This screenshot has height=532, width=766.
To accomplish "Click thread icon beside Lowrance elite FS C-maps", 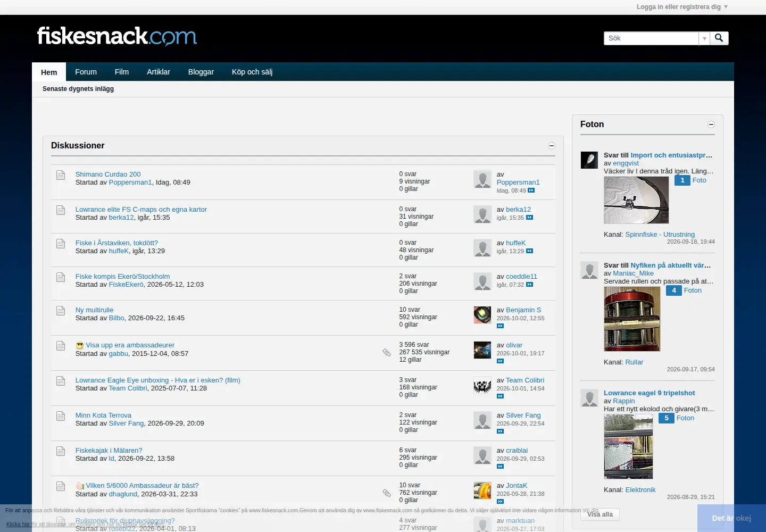I will (61, 210).
